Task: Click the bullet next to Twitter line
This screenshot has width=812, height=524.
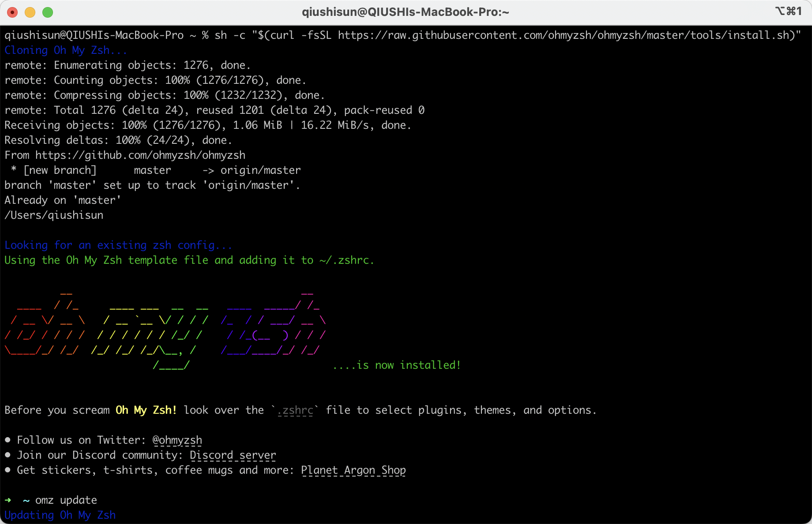Action: [7, 439]
